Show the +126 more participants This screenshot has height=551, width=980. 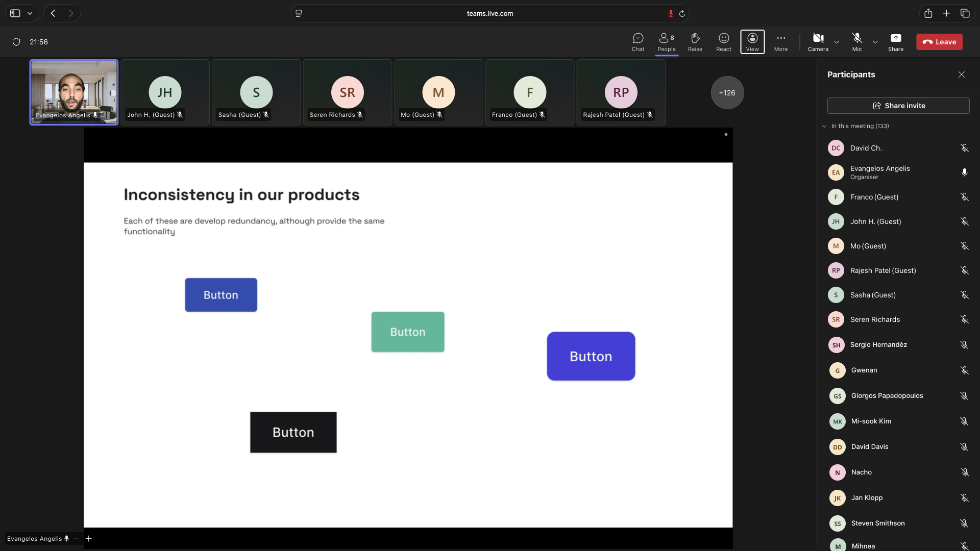pyautogui.click(x=727, y=93)
